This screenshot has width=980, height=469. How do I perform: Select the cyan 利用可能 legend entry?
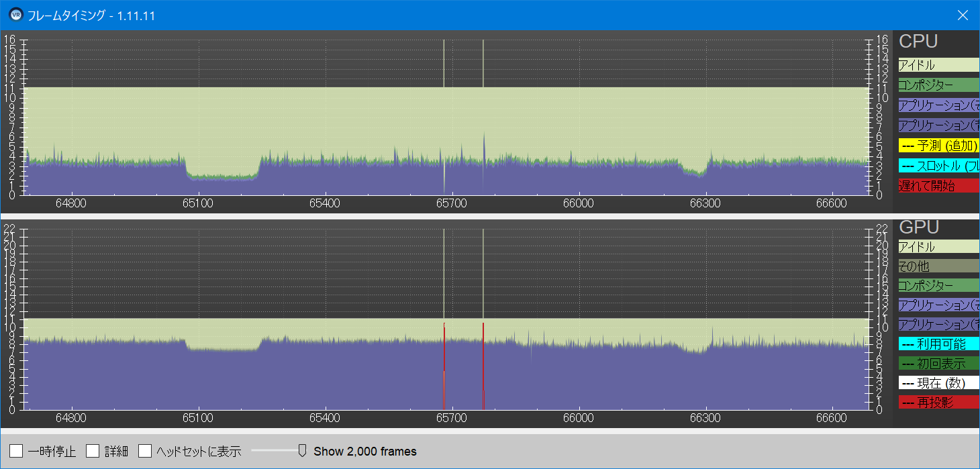[938, 344]
